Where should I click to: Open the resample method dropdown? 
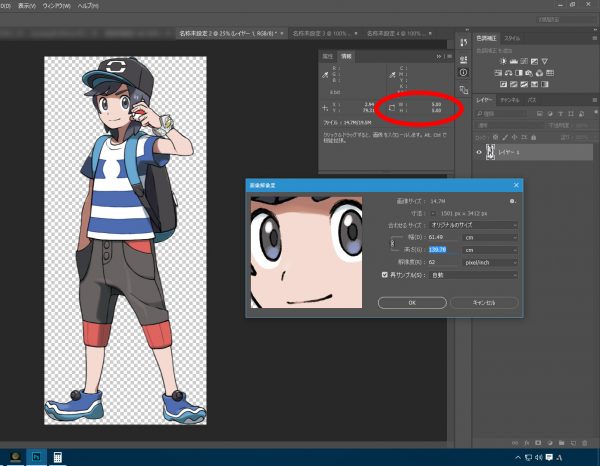(473, 275)
